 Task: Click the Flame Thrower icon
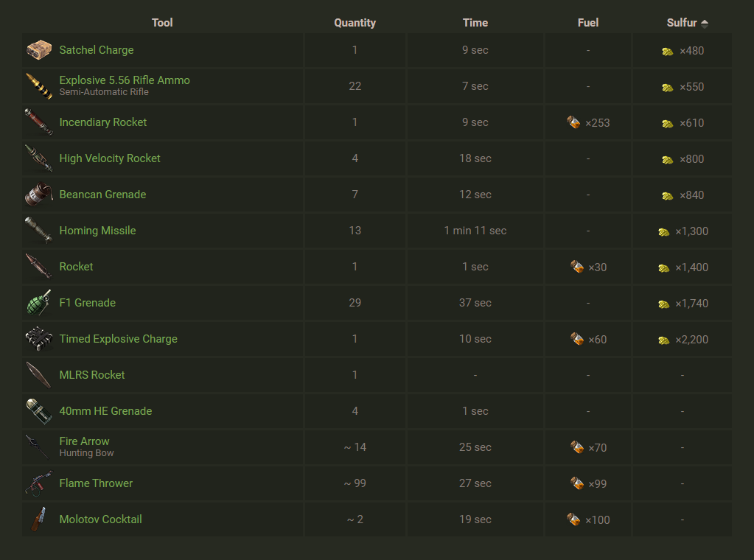39,483
